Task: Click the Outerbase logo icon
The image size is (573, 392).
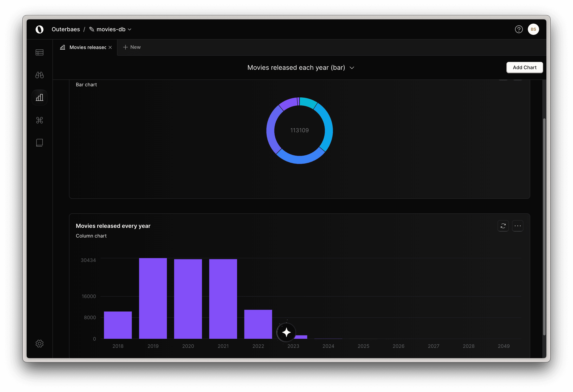Action: [40, 29]
